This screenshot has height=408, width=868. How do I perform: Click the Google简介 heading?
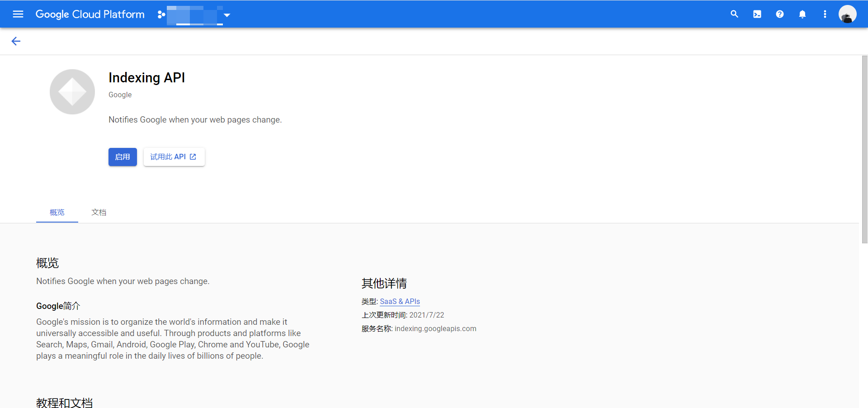pyautogui.click(x=58, y=306)
